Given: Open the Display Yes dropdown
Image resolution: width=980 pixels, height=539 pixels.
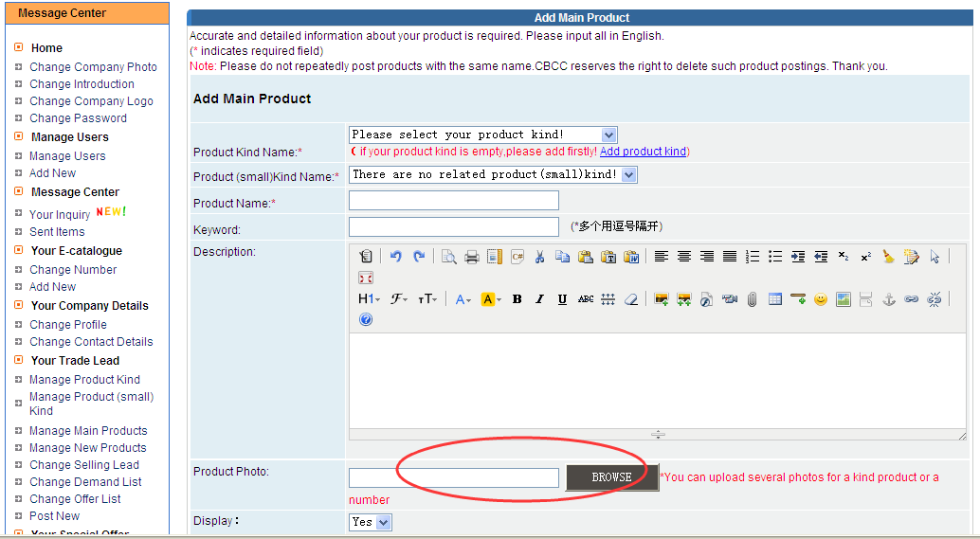Looking at the screenshot, I should 371,522.
